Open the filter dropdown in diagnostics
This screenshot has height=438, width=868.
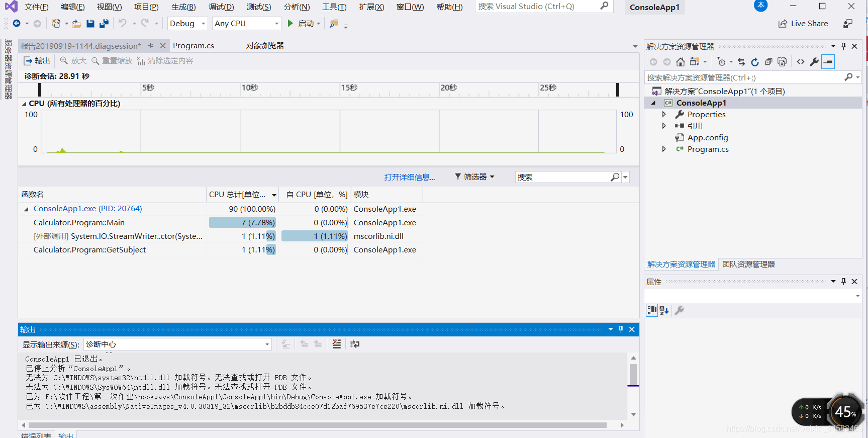(474, 177)
